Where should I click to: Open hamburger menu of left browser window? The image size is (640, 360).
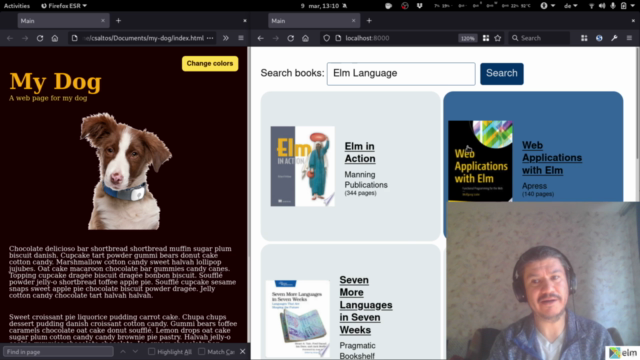click(241, 38)
